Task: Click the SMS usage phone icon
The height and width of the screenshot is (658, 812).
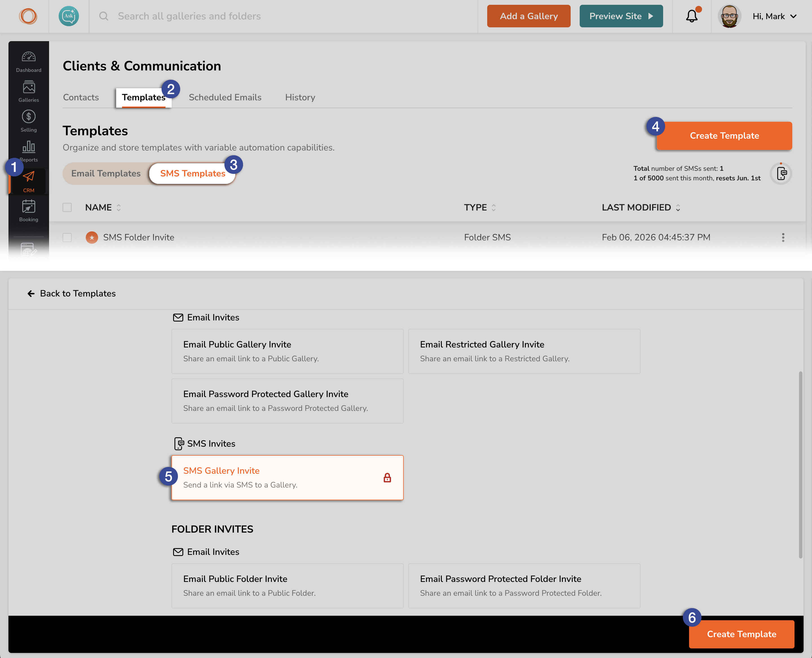Action: 781,174
